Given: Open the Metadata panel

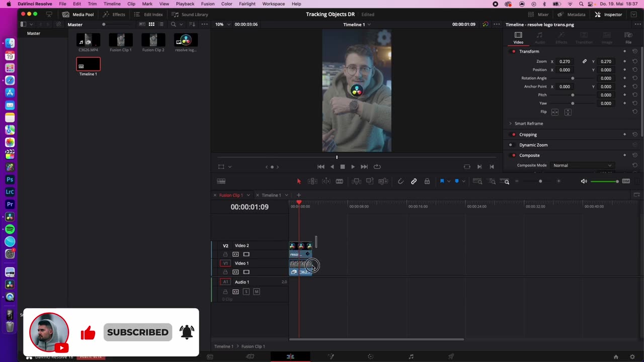Looking at the screenshot, I should pos(572,15).
